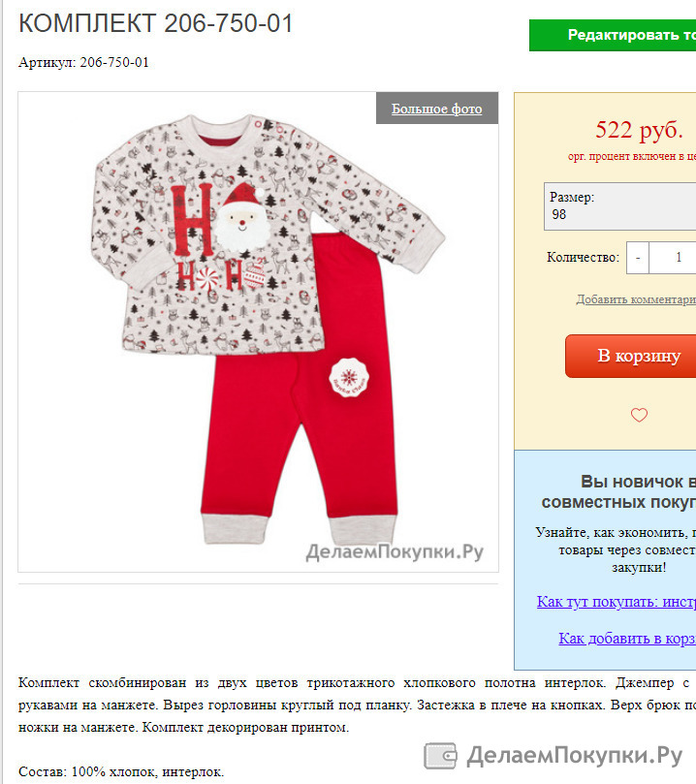Click the ДелаемПокупки.Ру watermark on the photo
Image resolution: width=696 pixels, height=784 pixels.
pos(395,552)
